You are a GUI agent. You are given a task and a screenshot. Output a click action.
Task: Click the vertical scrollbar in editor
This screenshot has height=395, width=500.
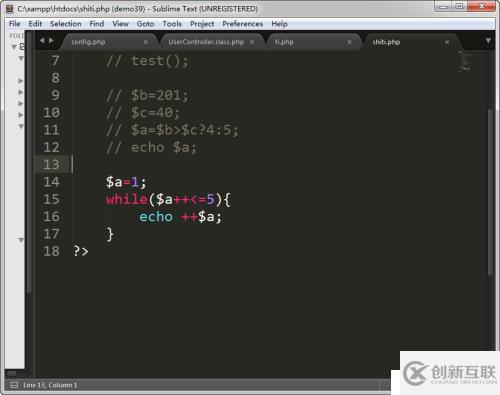pyautogui.click(x=490, y=192)
